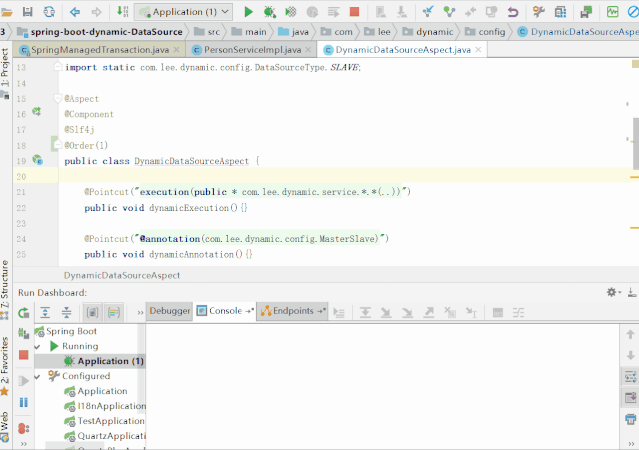
Task: Click the fold end marker at line 18
Action: point(58,145)
